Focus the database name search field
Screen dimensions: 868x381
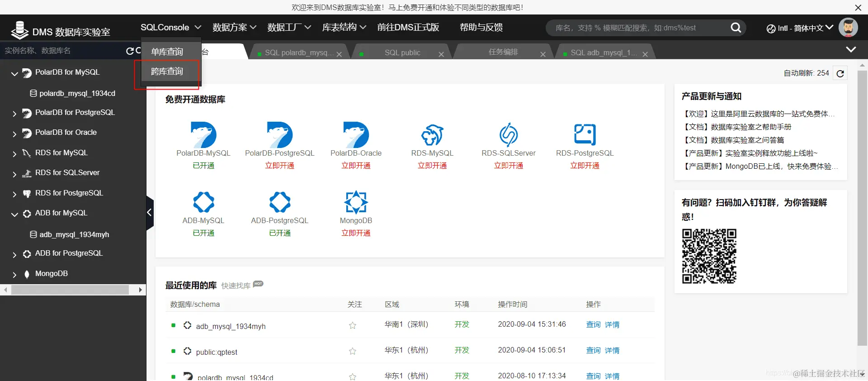click(640, 28)
